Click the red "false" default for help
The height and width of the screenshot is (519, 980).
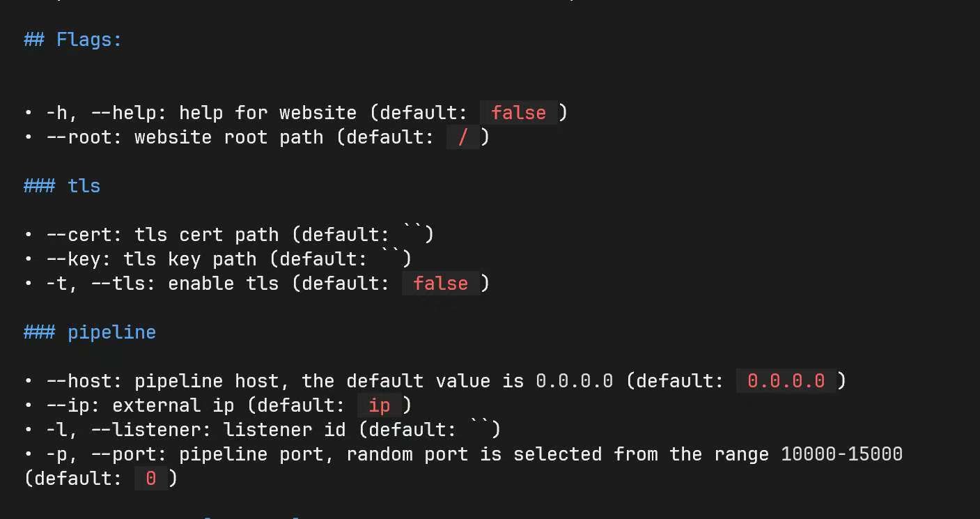point(518,113)
